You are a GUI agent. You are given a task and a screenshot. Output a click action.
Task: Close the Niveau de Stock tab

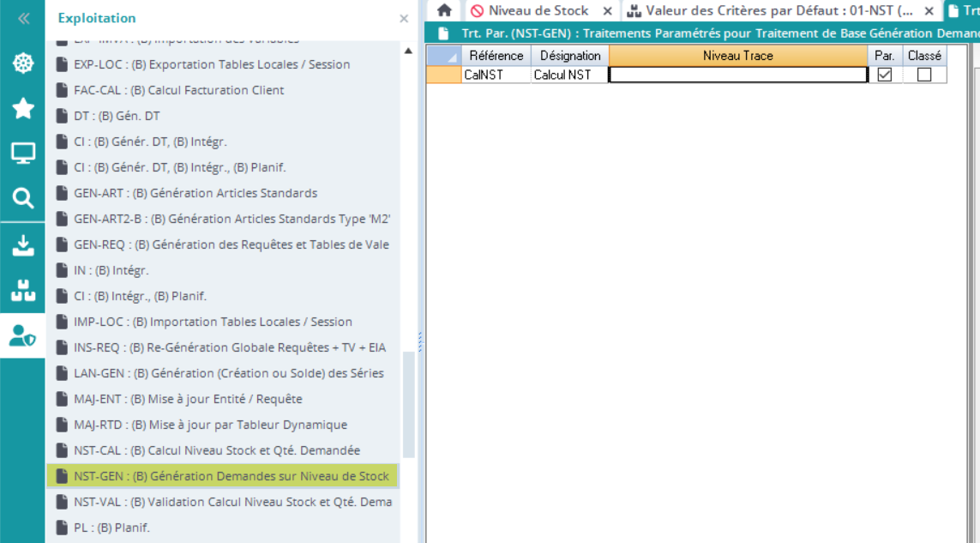607,11
